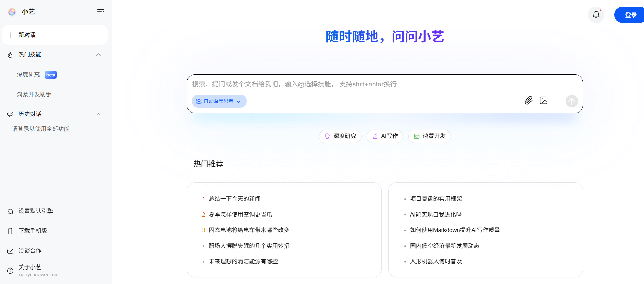Screen dimensions: 644x284
Task: Click the chat bubble icon beside 历史对话
Action: [x=10, y=114]
